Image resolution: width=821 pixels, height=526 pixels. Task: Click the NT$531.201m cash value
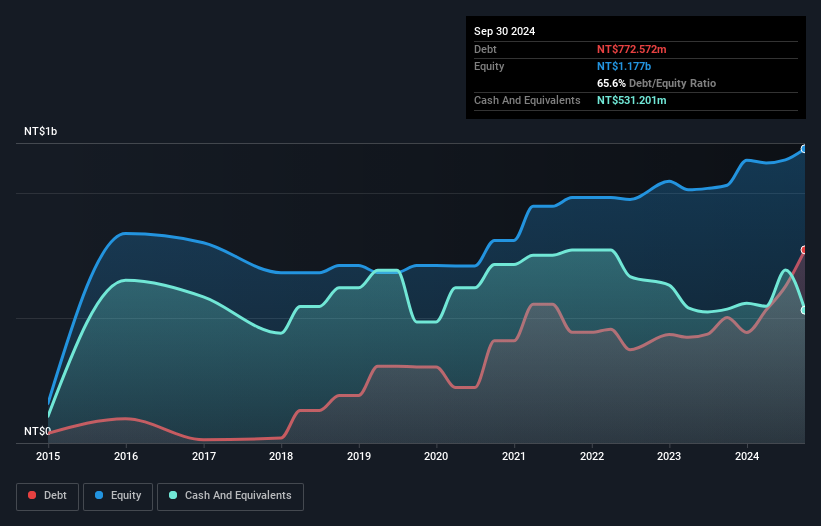point(631,100)
